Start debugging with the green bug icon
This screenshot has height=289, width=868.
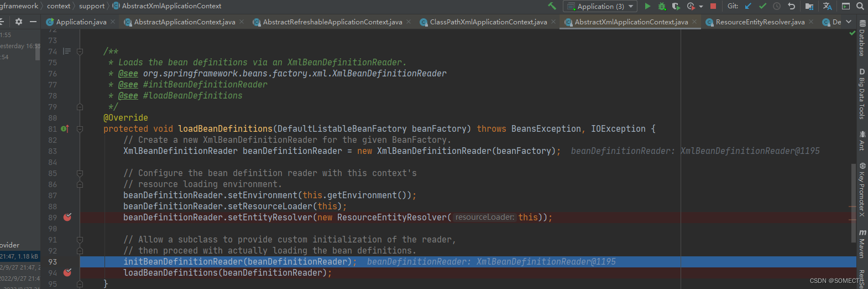pyautogui.click(x=662, y=6)
